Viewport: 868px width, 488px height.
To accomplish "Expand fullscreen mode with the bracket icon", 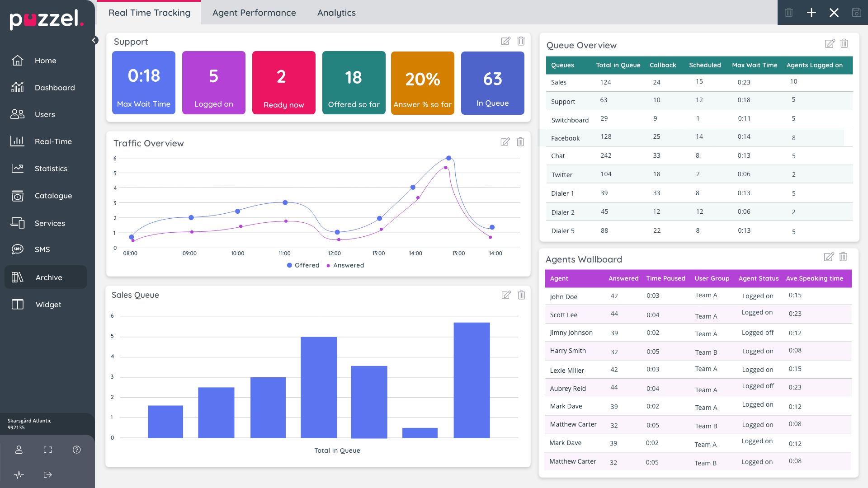I will pos(47,449).
